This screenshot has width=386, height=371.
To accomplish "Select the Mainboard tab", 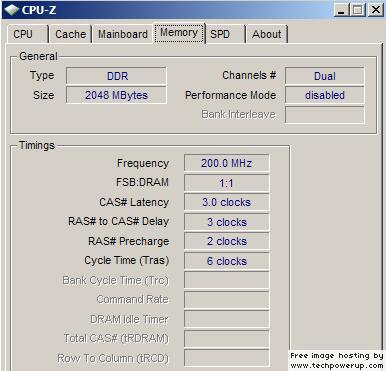I will coord(123,34).
